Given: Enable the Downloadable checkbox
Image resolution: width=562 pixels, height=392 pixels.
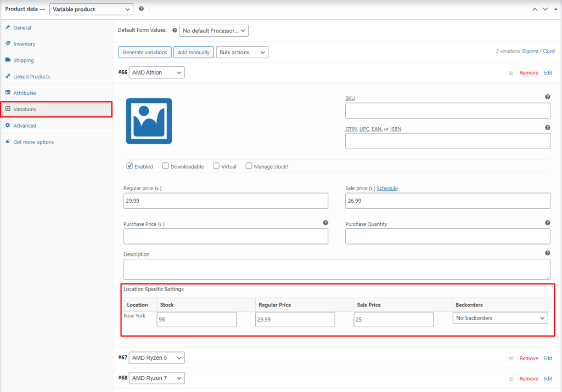Looking at the screenshot, I should click(x=165, y=166).
